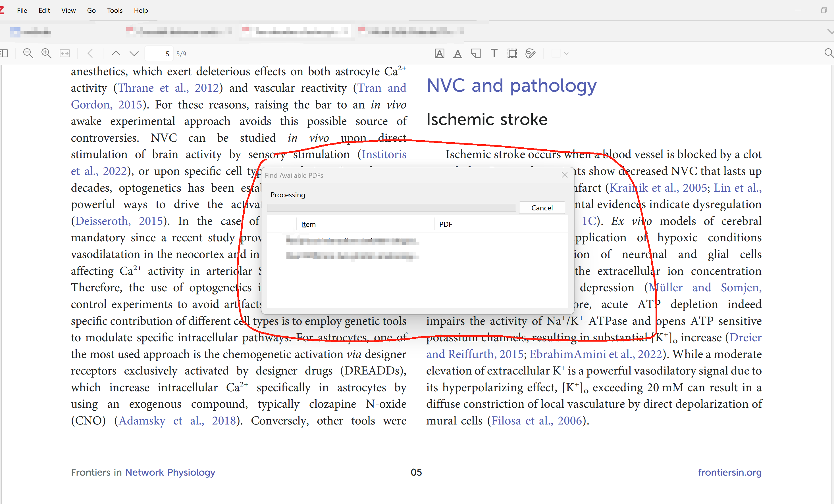Select the underline text tool
Image resolution: width=834 pixels, height=504 pixels.
457,53
